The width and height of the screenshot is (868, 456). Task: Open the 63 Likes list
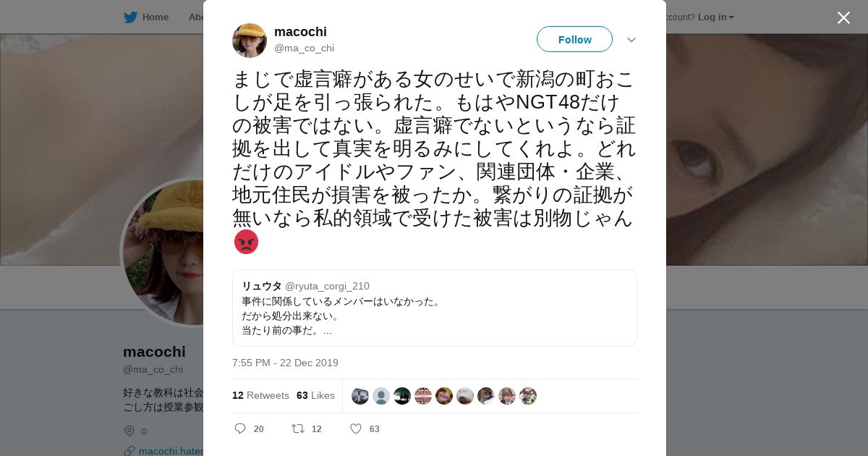[x=315, y=395]
